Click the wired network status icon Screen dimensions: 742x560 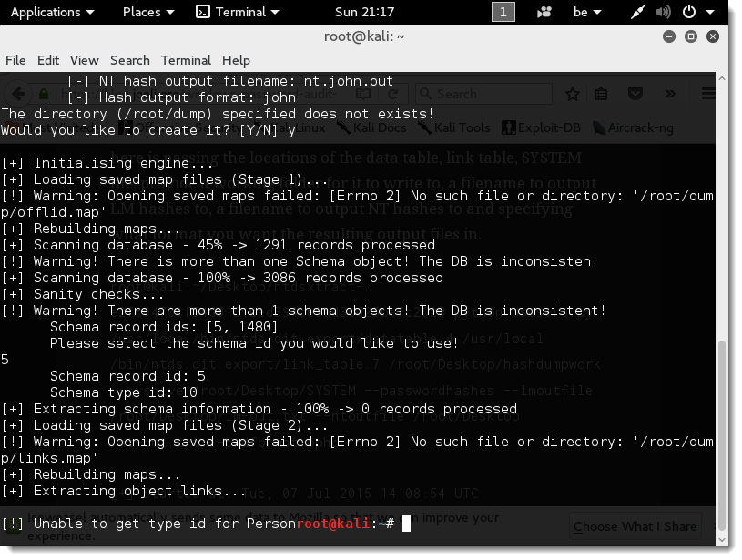pos(639,12)
